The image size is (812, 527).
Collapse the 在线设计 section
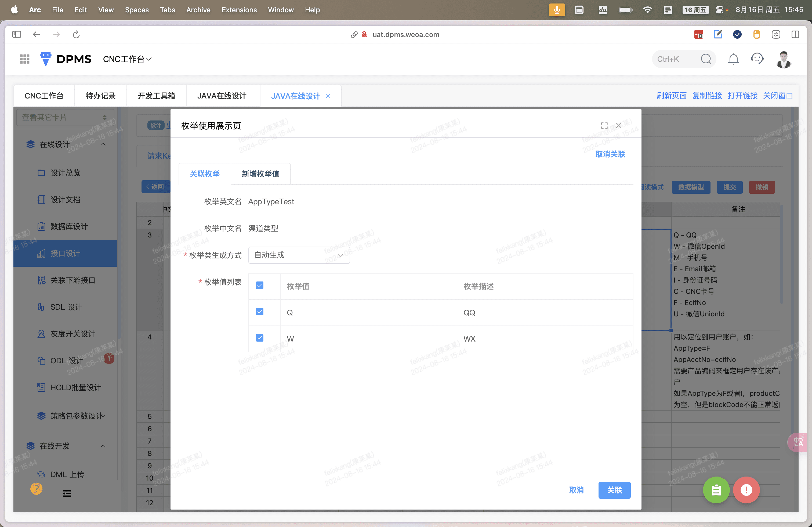(103, 144)
